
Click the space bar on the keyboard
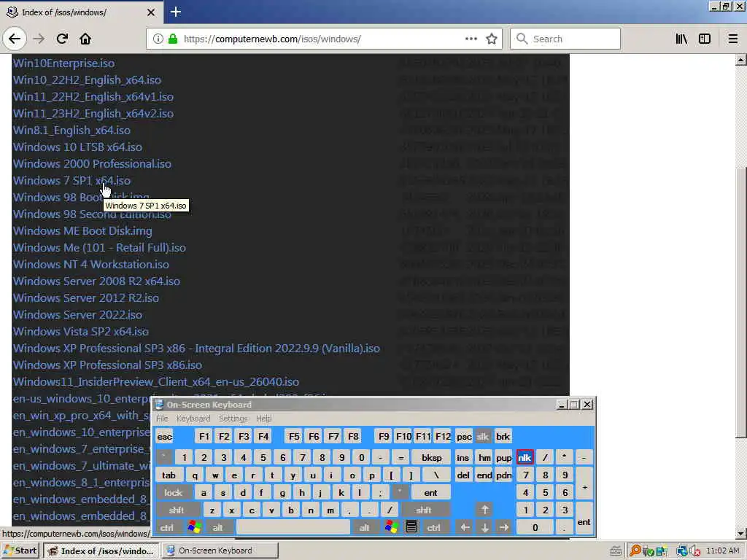click(x=293, y=527)
